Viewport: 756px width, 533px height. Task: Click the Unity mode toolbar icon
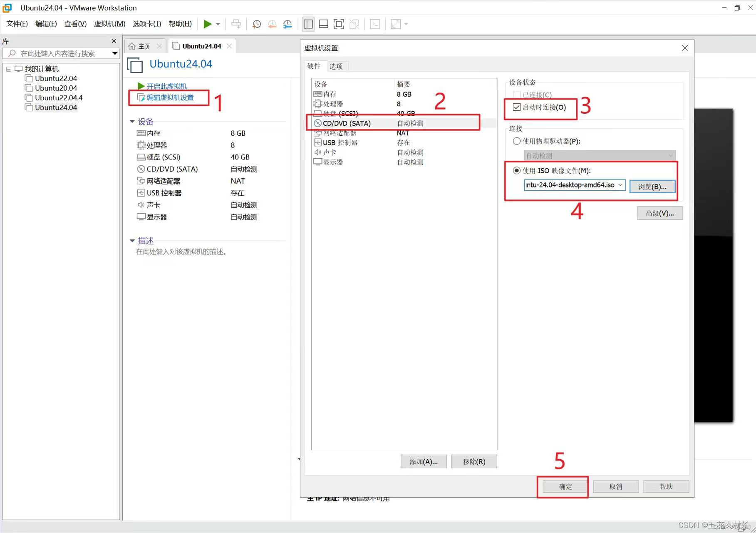click(x=354, y=24)
